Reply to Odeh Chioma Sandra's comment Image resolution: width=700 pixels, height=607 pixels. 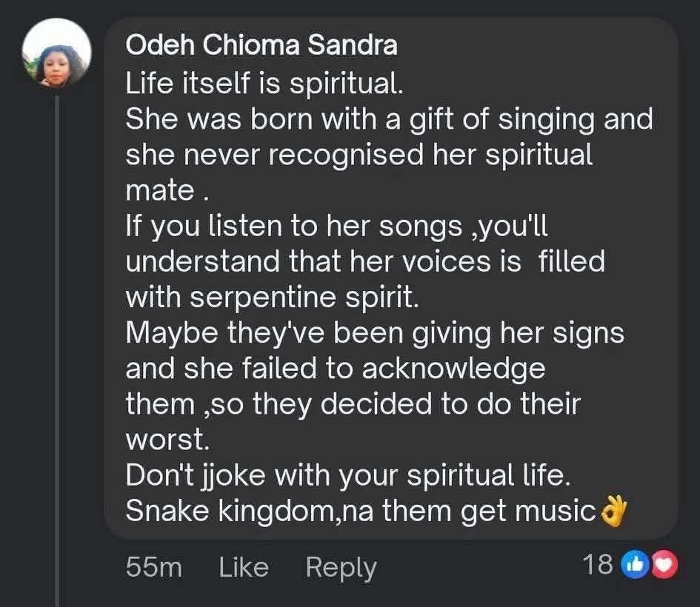(341, 568)
